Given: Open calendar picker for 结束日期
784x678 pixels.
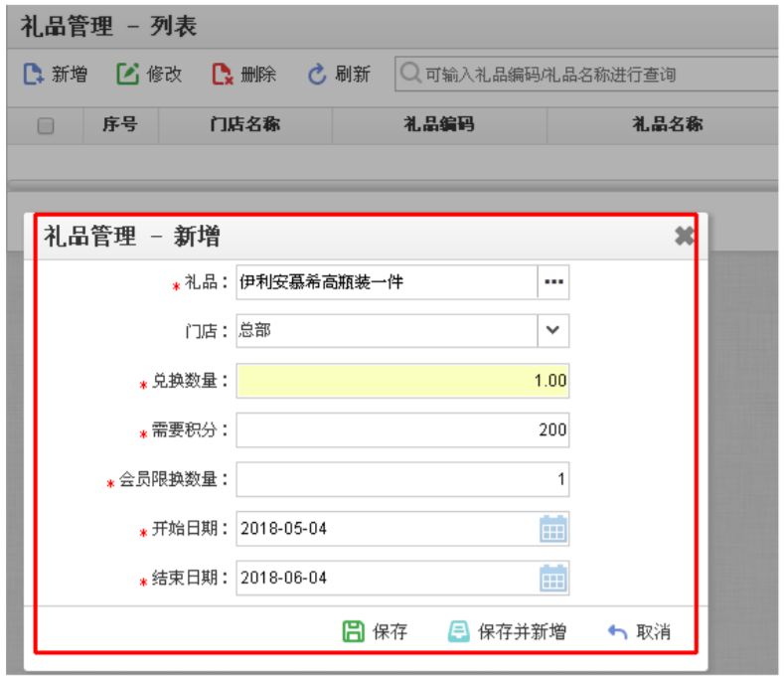Looking at the screenshot, I should 552,578.
